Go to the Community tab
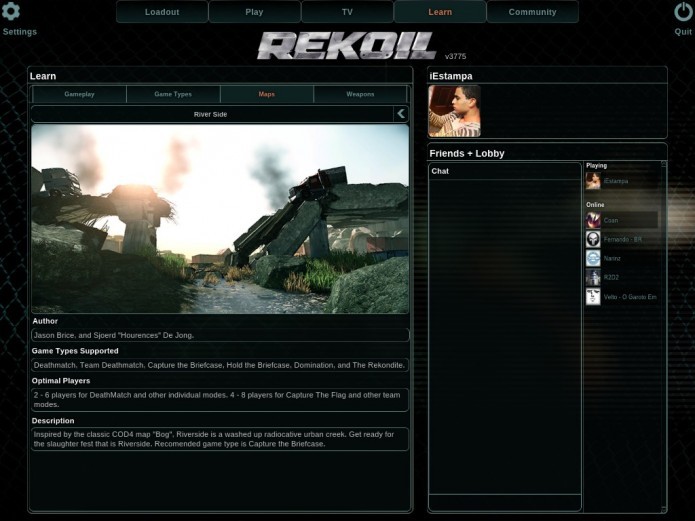The width and height of the screenshot is (695, 521). point(532,12)
